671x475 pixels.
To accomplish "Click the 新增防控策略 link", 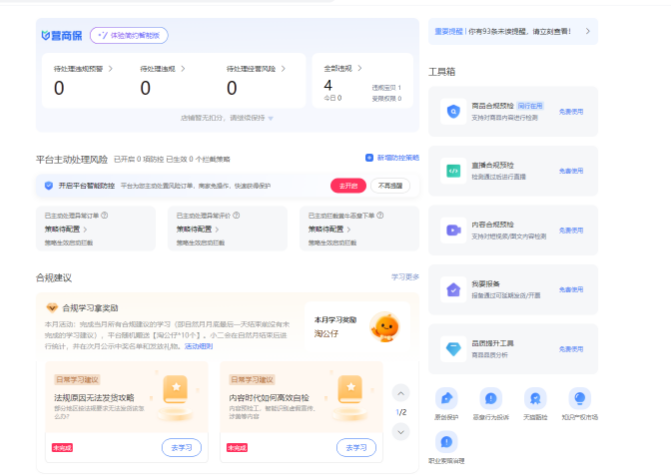I will click(x=392, y=158).
